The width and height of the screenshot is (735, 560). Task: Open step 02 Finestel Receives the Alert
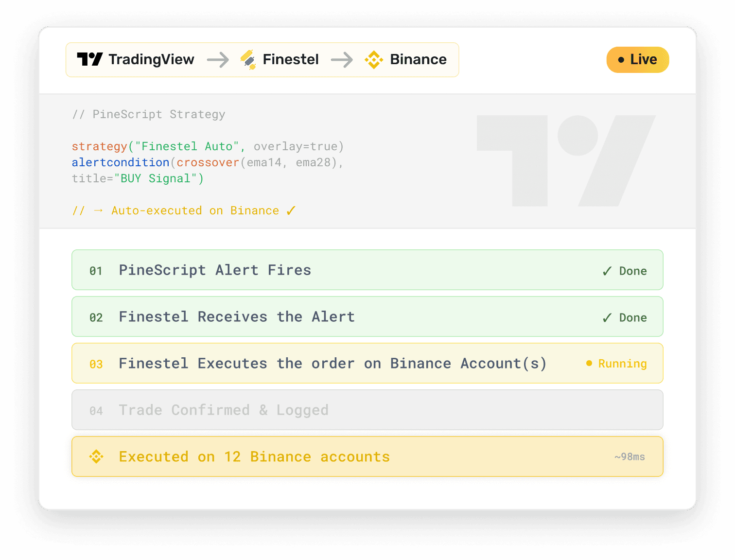(367, 316)
